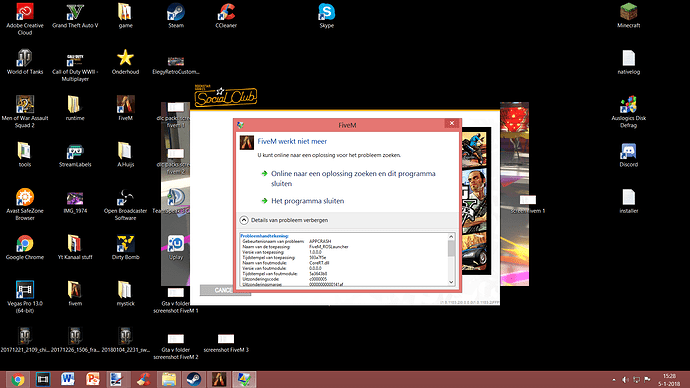Open the Grand Theft Auto V shortcut
690x388 pixels.
pos(75,15)
